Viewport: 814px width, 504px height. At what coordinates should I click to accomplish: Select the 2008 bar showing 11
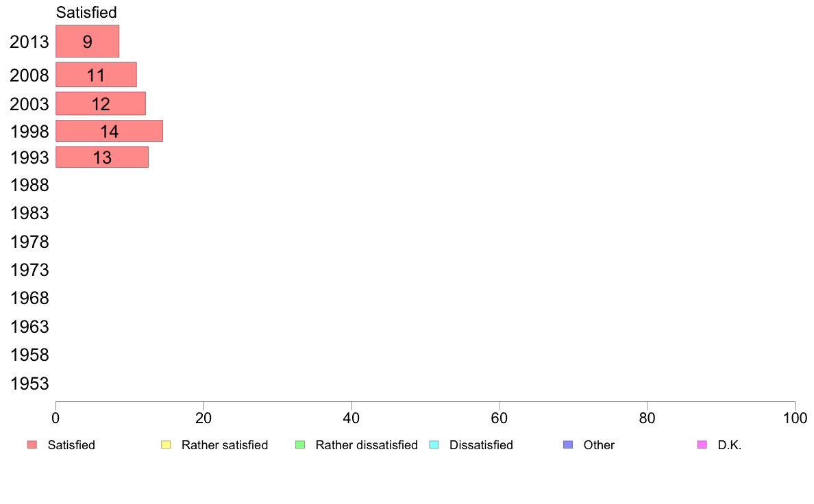point(96,75)
